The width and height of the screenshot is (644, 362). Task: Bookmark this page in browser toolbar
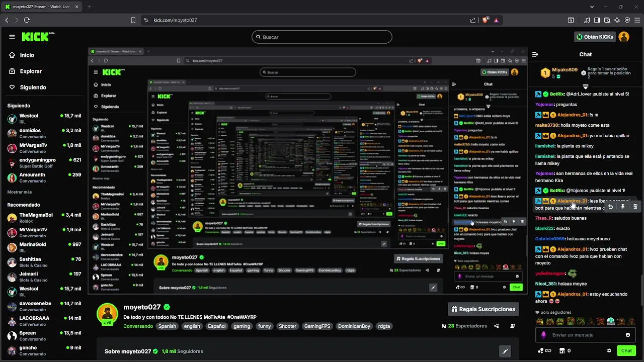click(x=133, y=20)
